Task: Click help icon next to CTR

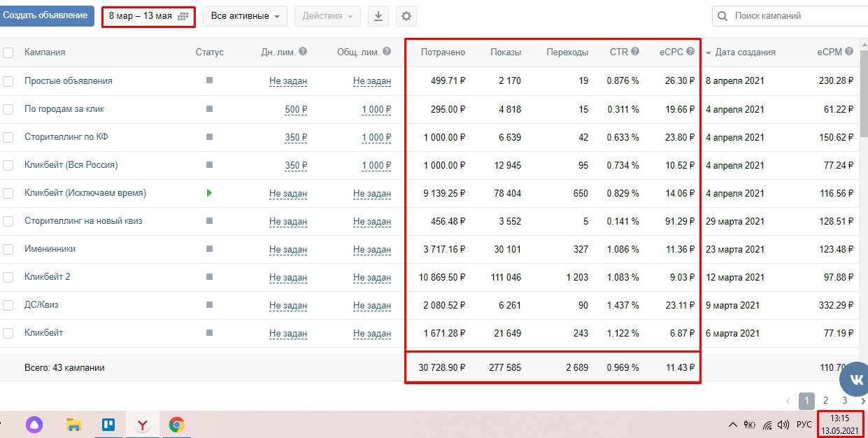Action: point(635,52)
